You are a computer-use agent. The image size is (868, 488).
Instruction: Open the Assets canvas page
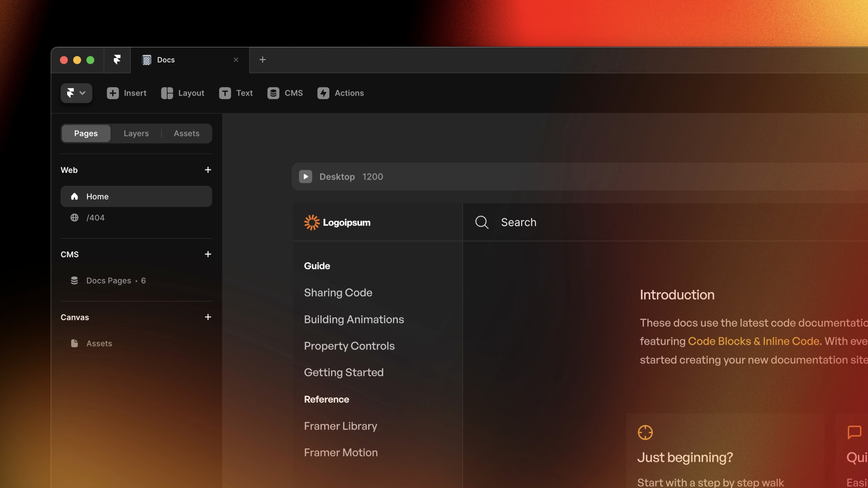(136, 343)
